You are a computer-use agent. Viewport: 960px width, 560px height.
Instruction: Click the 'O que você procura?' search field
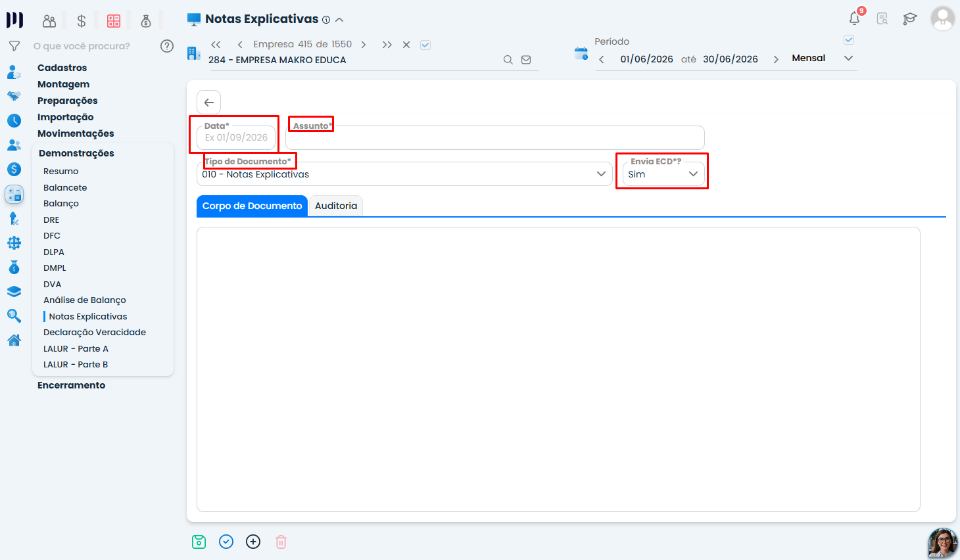82,46
